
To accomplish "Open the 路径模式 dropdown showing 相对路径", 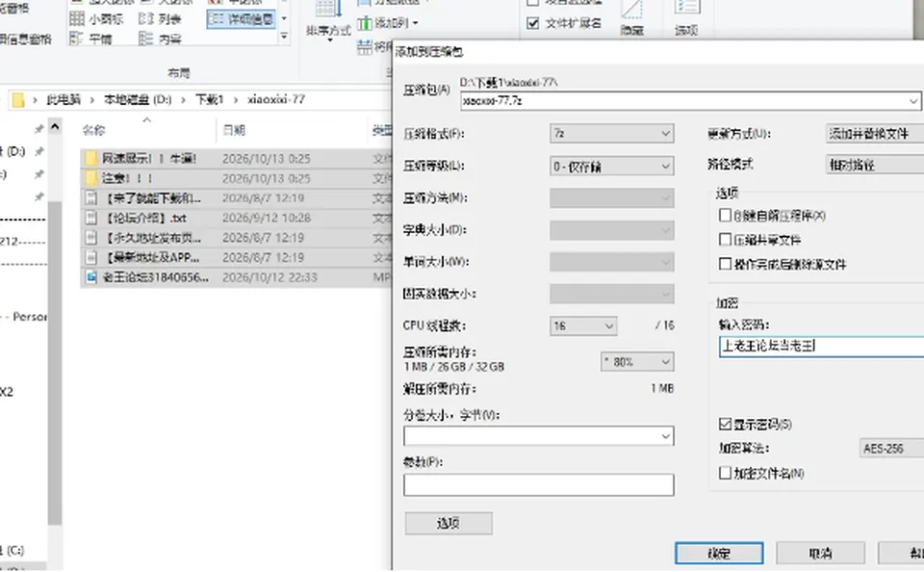I will click(875, 165).
